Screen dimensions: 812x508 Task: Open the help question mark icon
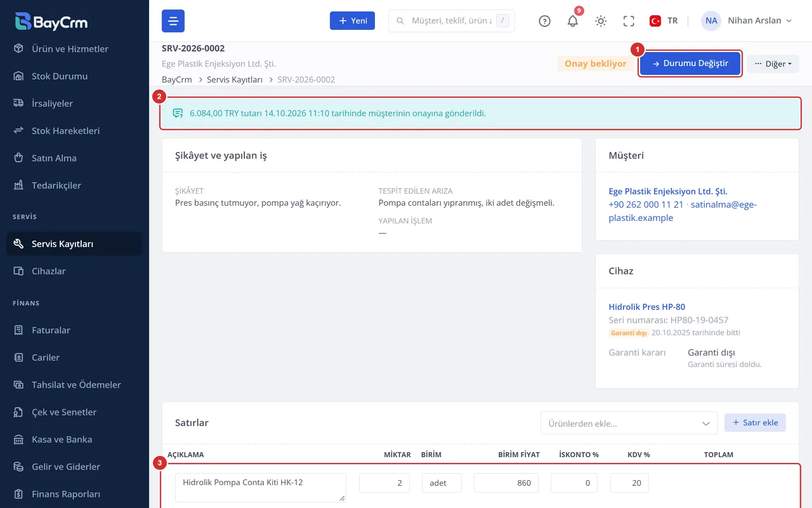pyautogui.click(x=544, y=21)
